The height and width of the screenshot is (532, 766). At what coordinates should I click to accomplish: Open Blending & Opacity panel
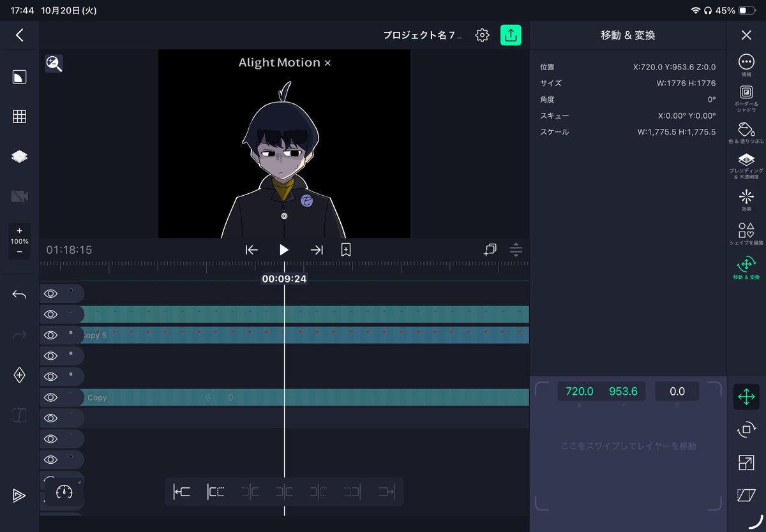(x=746, y=166)
